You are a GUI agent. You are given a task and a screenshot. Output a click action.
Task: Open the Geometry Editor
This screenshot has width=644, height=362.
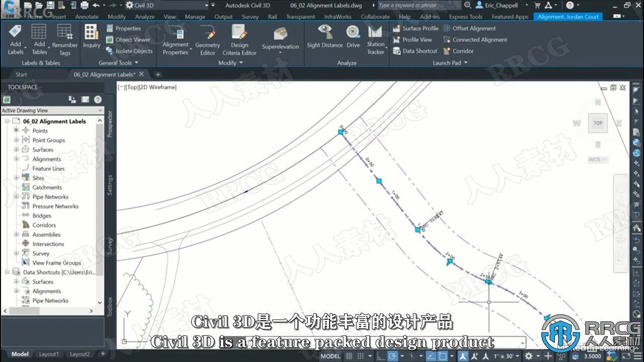[x=208, y=40]
